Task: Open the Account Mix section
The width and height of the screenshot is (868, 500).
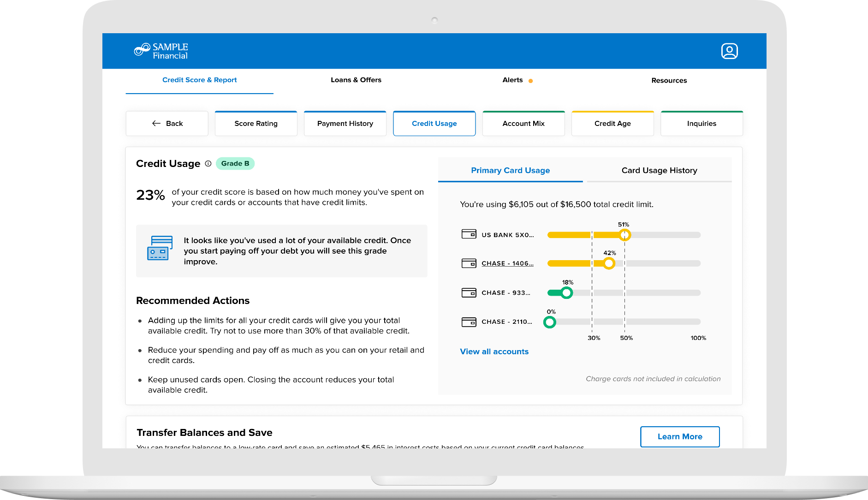Action: [523, 124]
